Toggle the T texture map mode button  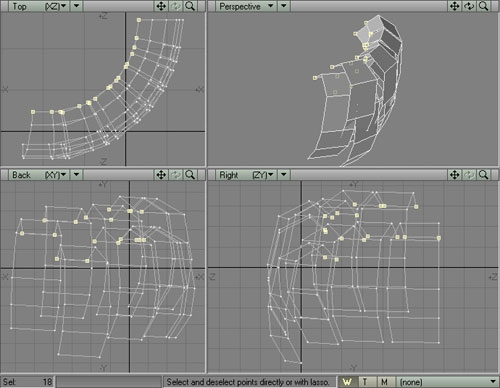pyautogui.click(x=366, y=382)
